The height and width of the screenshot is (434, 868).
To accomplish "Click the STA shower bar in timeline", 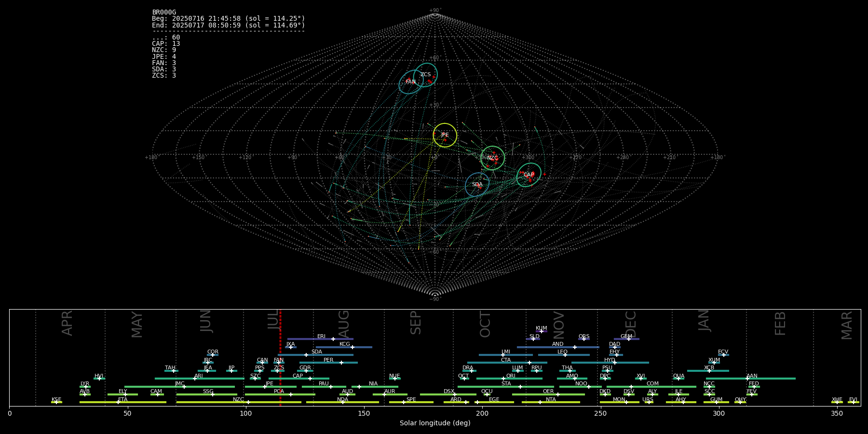I will [506, 386].
